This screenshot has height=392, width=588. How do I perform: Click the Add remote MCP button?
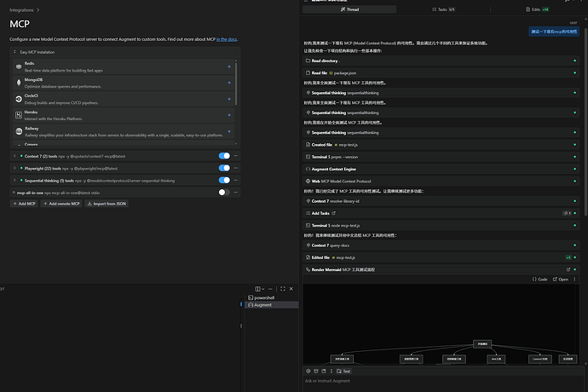point(61,204)
